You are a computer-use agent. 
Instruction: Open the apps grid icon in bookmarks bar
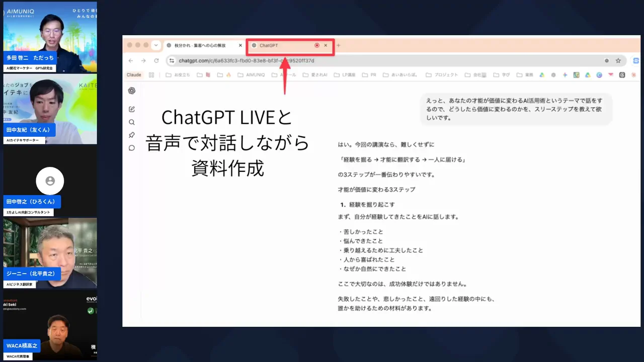151,75
